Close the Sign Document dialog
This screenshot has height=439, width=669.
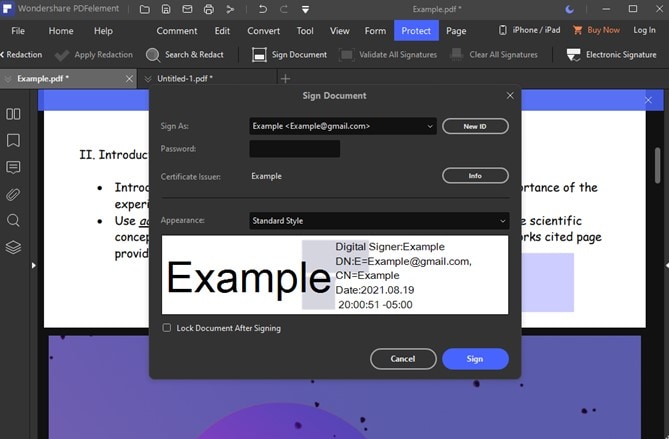[510, 96]
